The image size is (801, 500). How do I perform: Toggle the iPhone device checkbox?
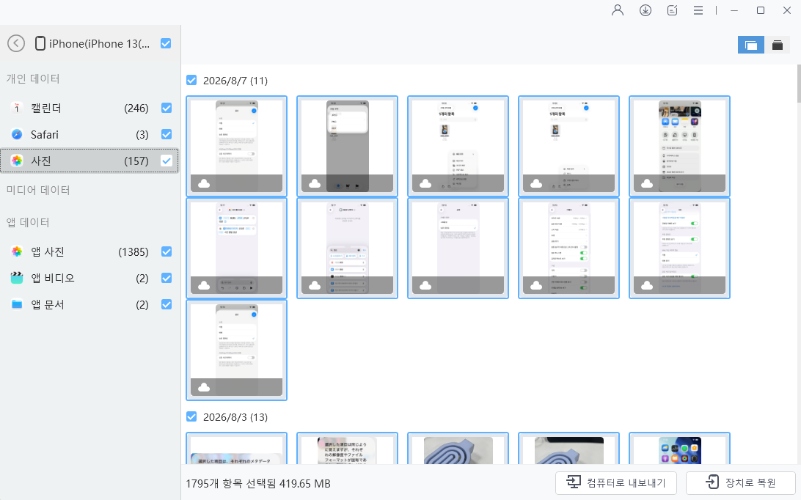(x=166, y=43)
